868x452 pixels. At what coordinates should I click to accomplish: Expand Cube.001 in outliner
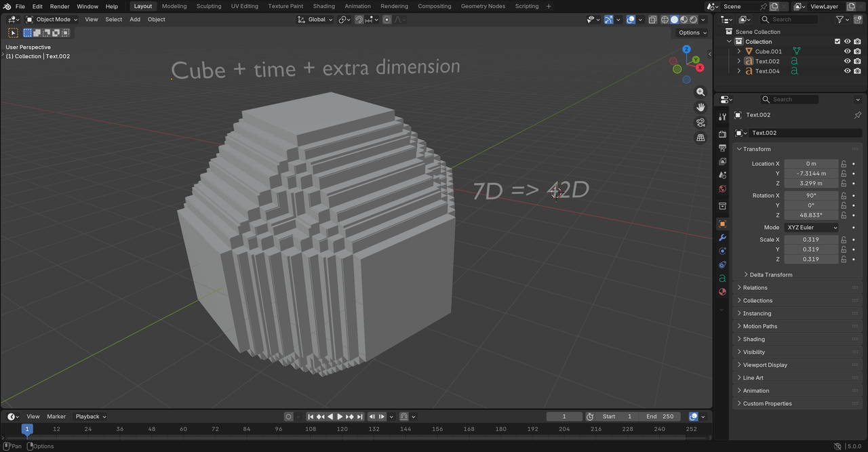739,52
